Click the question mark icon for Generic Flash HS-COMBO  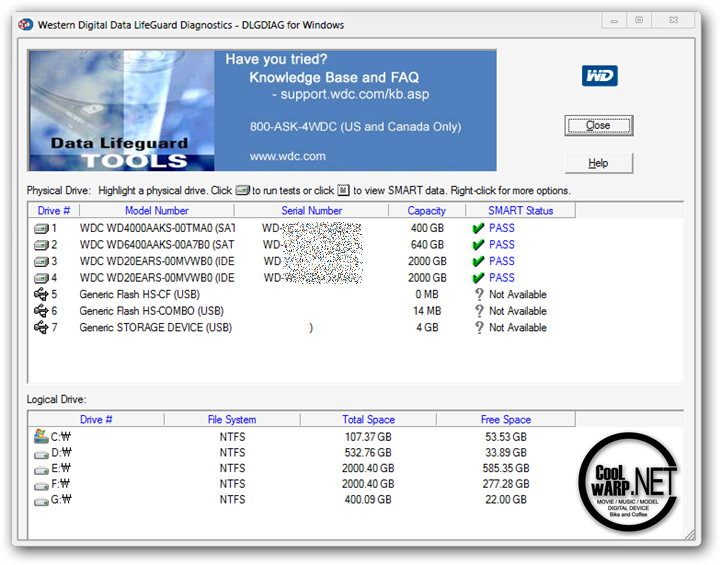point(479,311)
